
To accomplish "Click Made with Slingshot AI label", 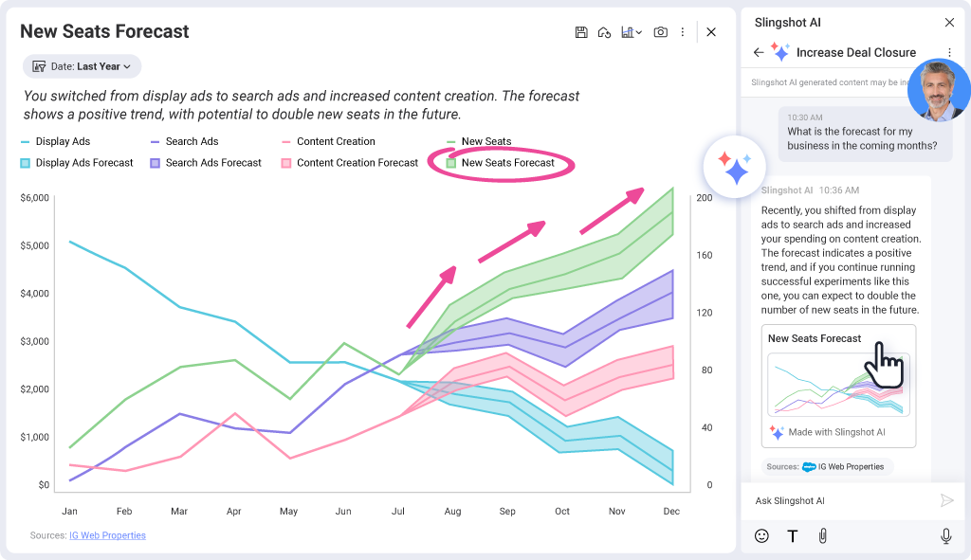I will coord(838,431).
